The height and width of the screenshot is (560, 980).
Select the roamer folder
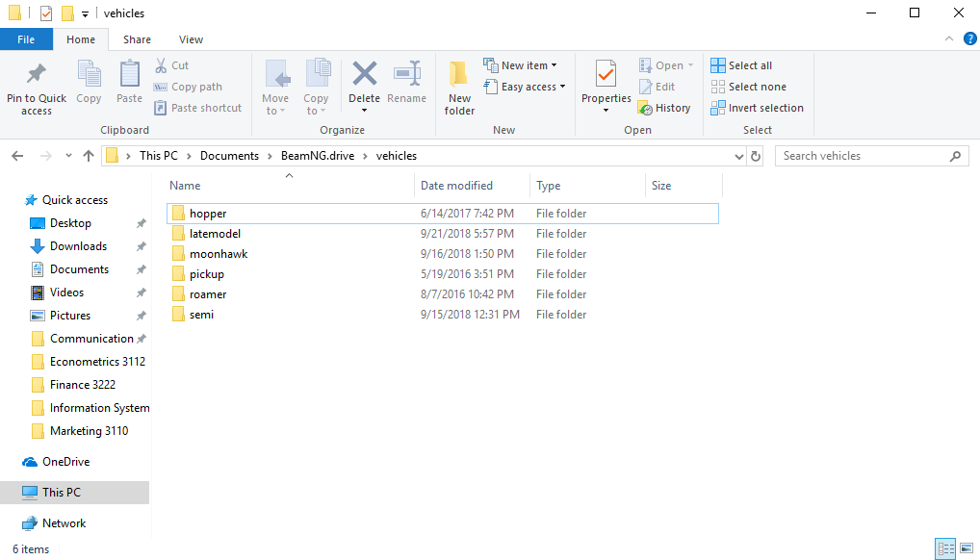[x=443, y=294]
